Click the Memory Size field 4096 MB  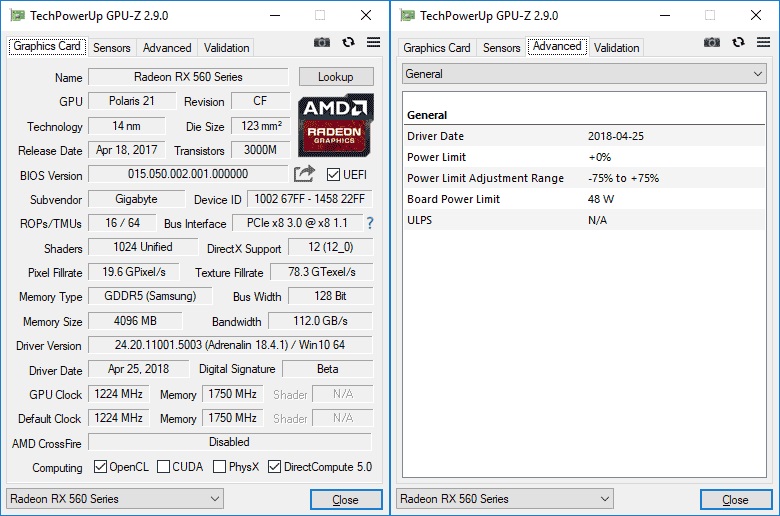(135, 321)
